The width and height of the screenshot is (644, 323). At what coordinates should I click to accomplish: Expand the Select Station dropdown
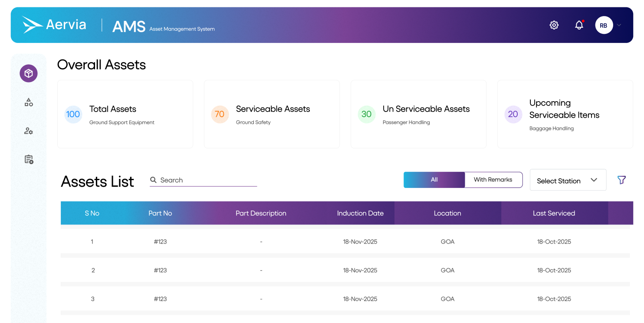tap(568, 180)
